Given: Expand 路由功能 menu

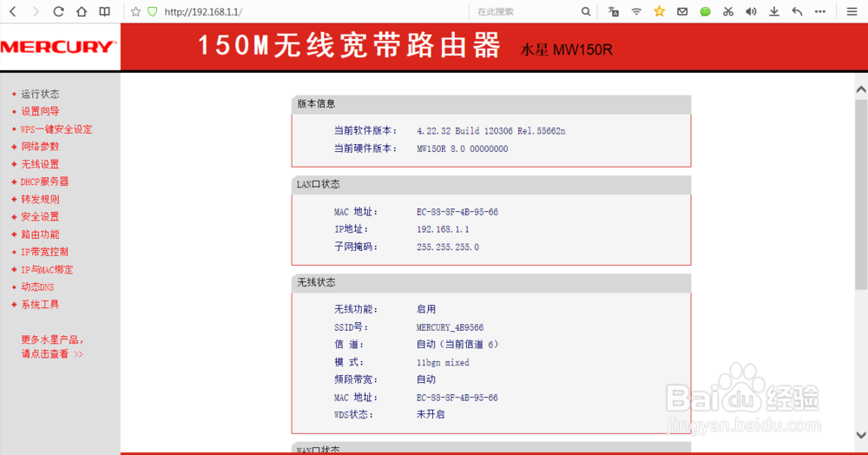Looking at the screenshot, I should click(x=40, y=234).
